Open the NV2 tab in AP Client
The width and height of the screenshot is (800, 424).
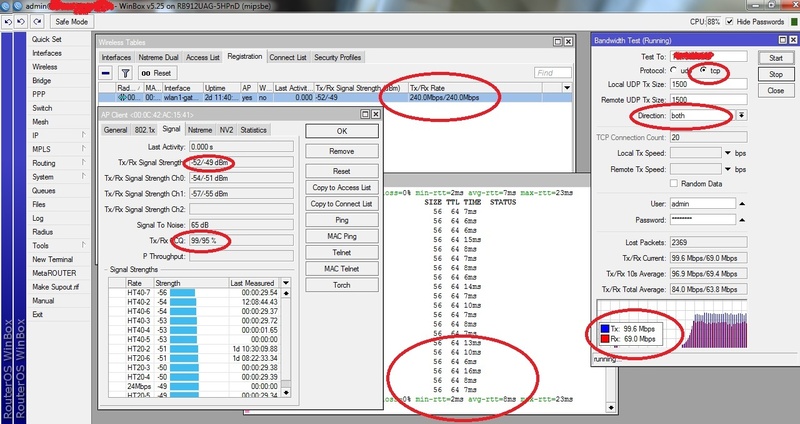click(x=226, y=130)
